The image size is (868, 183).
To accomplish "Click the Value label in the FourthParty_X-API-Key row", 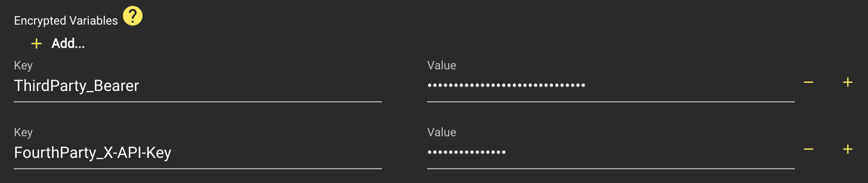I will [x=442, y=132].
